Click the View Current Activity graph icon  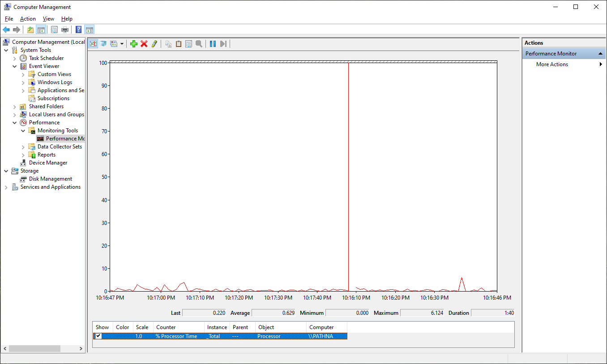tap(93, 44)
